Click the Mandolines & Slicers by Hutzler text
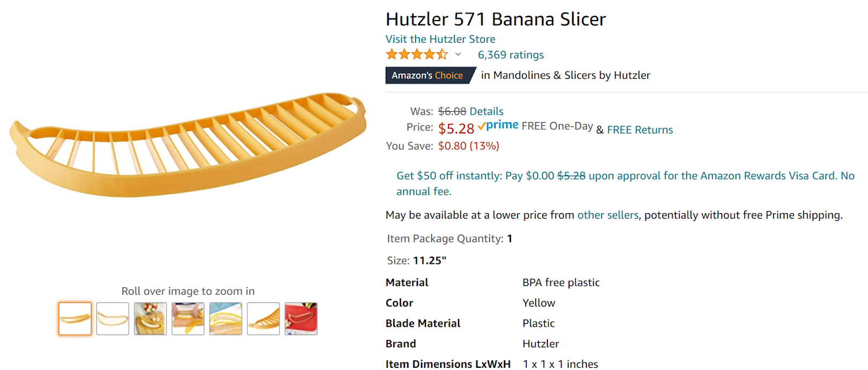The image size is (868, 370). (x=565, y=75)
